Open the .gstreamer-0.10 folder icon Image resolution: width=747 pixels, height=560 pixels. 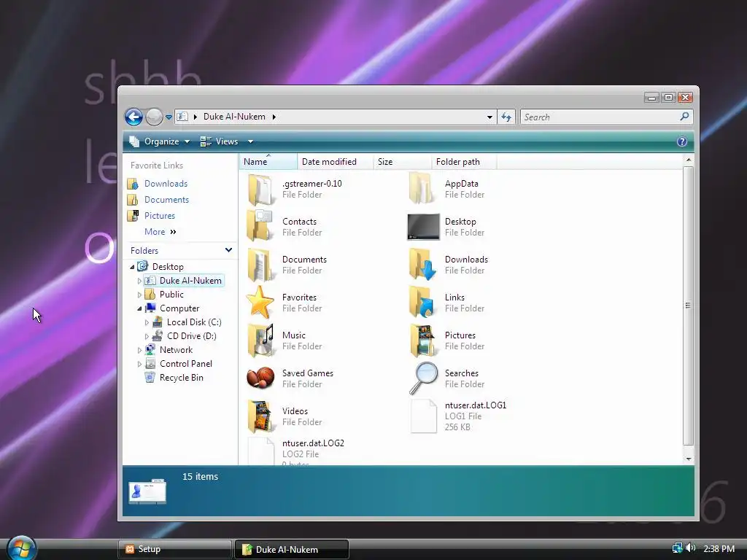[260, 189]
